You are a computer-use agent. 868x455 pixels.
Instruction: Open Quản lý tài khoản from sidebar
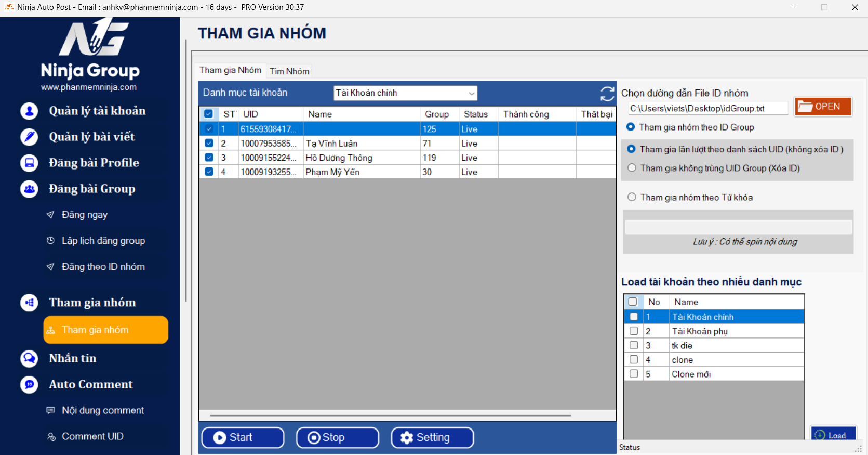coord(97,111)
